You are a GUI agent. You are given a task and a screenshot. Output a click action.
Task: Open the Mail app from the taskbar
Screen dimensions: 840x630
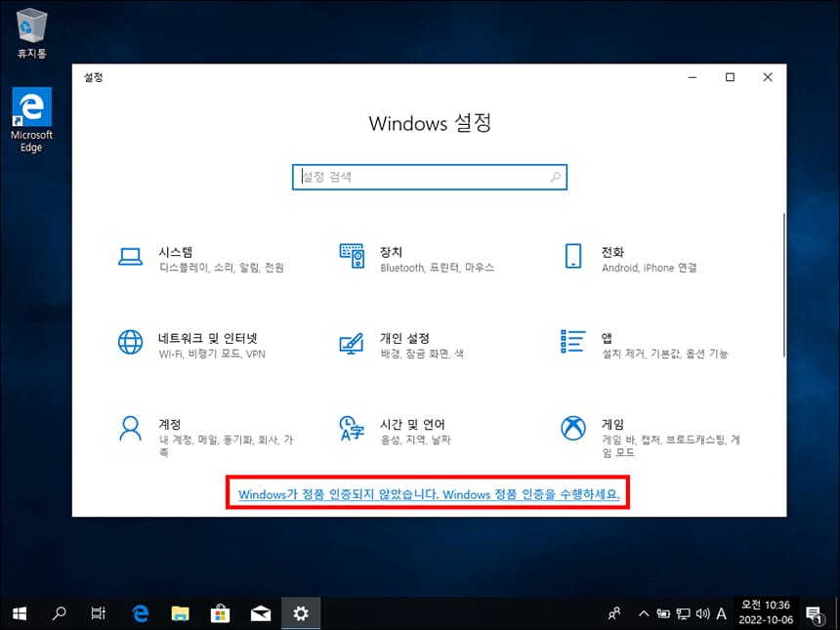point(261,613)
